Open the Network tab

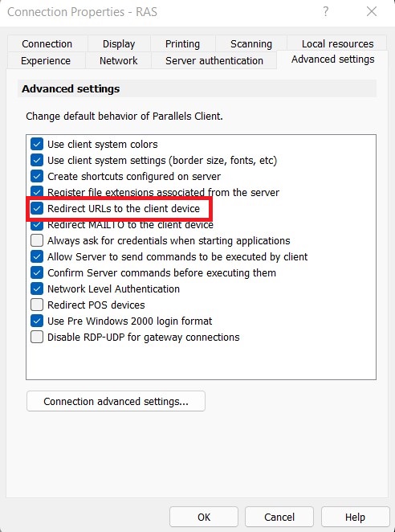point(118,61)
